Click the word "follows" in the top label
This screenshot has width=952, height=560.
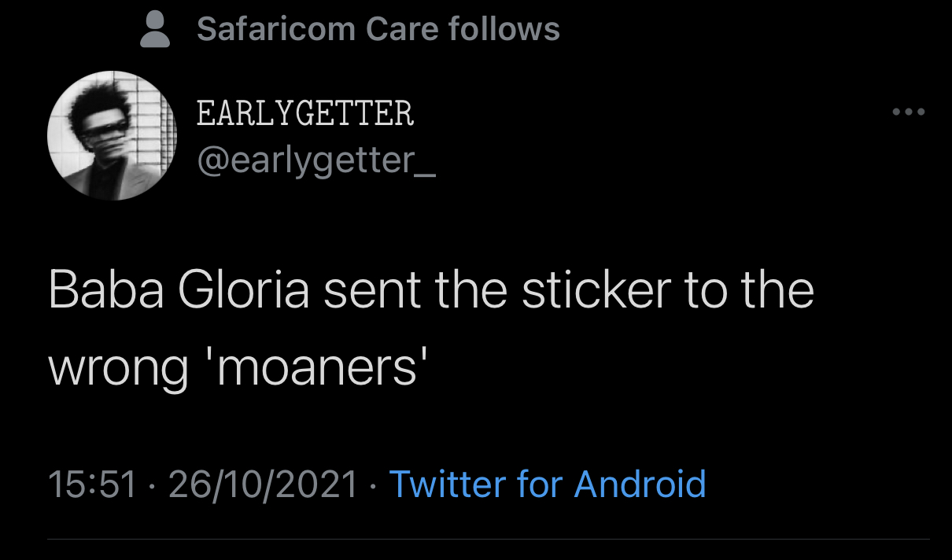[504, 30]
